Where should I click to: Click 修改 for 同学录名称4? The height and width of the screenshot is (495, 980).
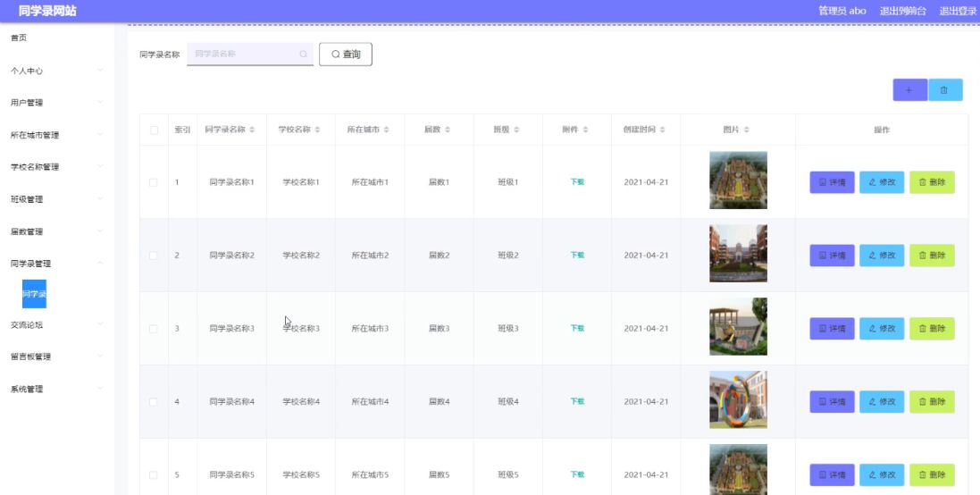pyautogui.click(x=882, y=402)
